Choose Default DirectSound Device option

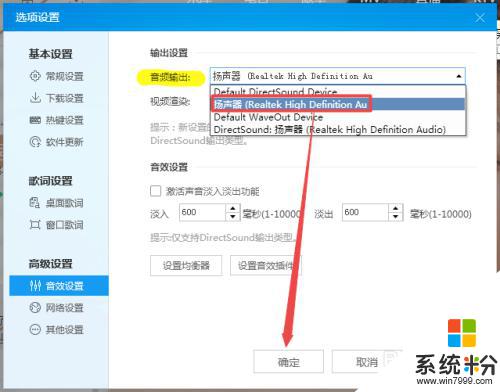pos(338,92)
